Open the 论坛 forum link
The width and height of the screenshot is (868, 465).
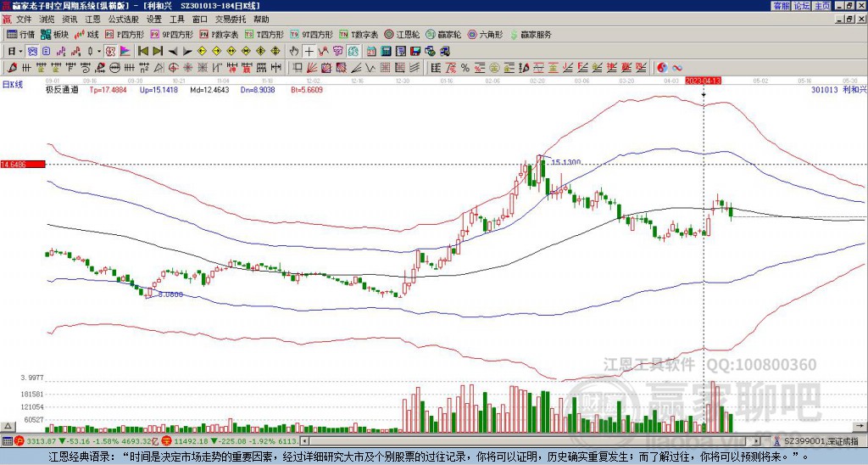coord(801,6)
